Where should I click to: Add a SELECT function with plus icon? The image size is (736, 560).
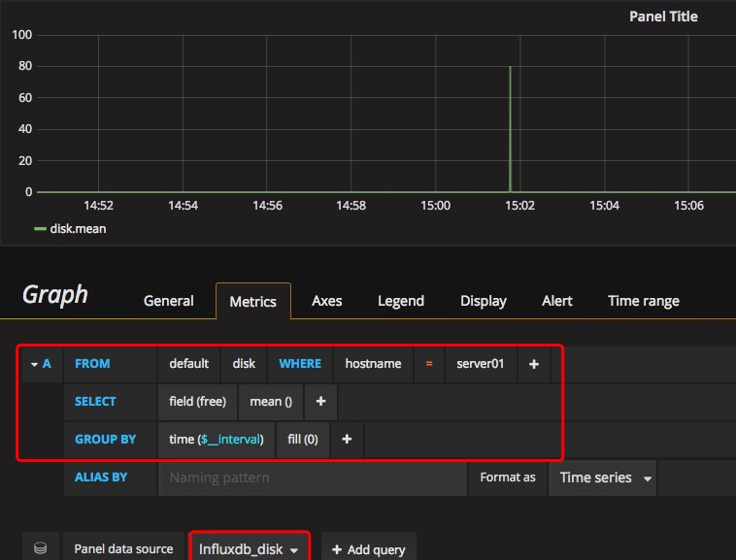coord(320,402)
